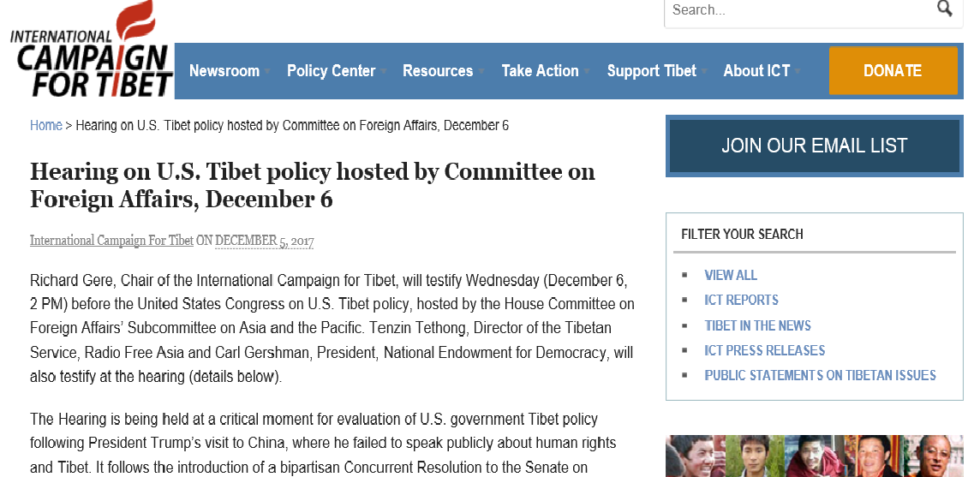
Task: Expand the Policy Center dropdown arrow
Action: tap(383, 71)
